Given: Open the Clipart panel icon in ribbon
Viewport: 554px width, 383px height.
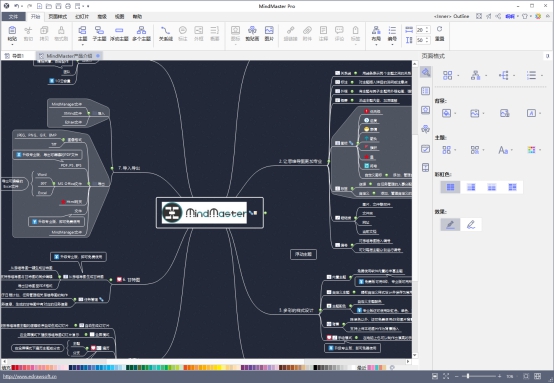Looking at the screenshot, I should click(x=252, y=34).
